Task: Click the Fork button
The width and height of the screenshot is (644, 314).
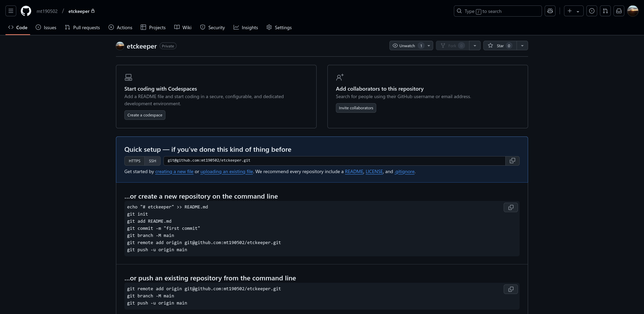Action: [452, 46]
